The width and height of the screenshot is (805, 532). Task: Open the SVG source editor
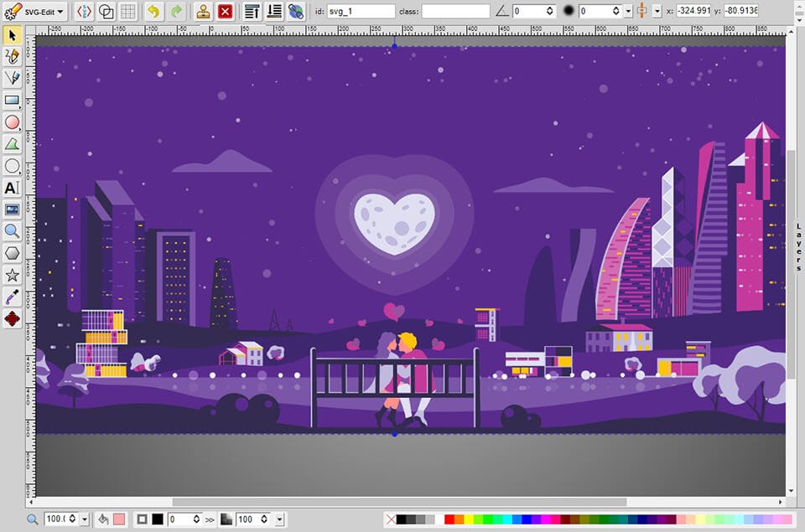tap(84, 12)
